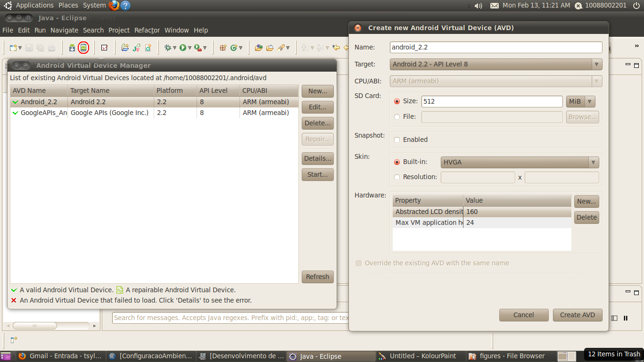This screenshot has height=362, width=644.
Task: Expand the New Java Class dropdown arrow
Action: coord(240,48)
